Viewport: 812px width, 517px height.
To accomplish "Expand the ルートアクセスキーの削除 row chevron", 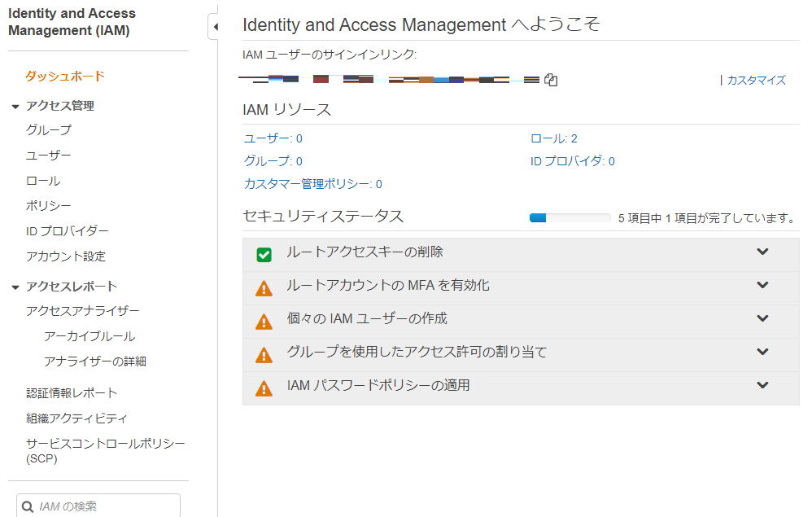I will pyautogui.click(x=762, y=252).
